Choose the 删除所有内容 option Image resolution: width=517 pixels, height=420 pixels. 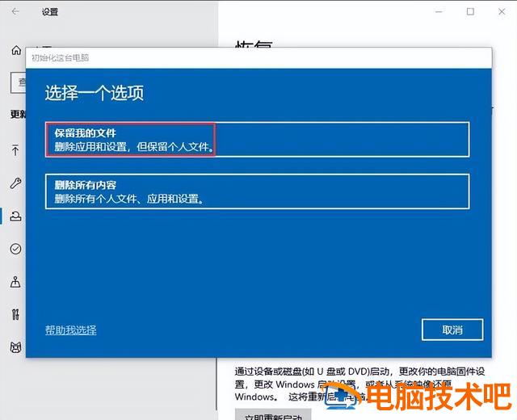(257, 191)
